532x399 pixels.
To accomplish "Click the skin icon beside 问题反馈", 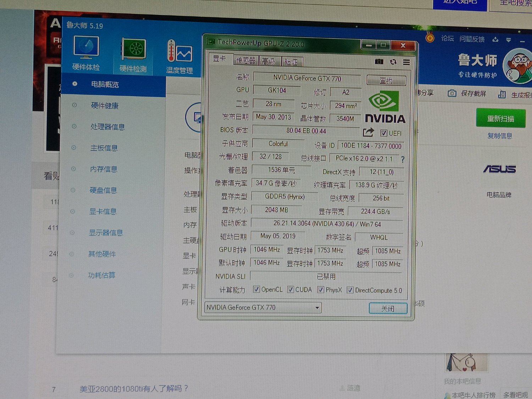I will click(x=495, y=39).
